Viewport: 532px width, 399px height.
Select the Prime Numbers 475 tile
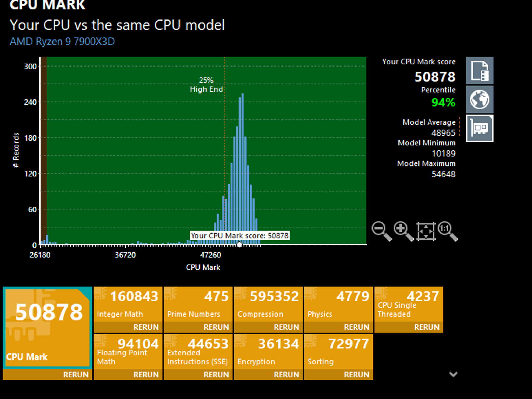(x=198, y=304)
